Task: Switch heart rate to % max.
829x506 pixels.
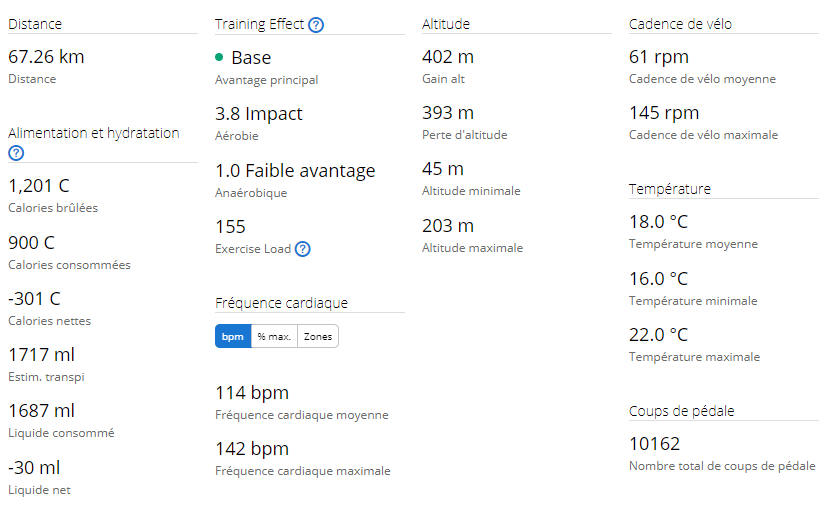Action: (x=274, y=336)
